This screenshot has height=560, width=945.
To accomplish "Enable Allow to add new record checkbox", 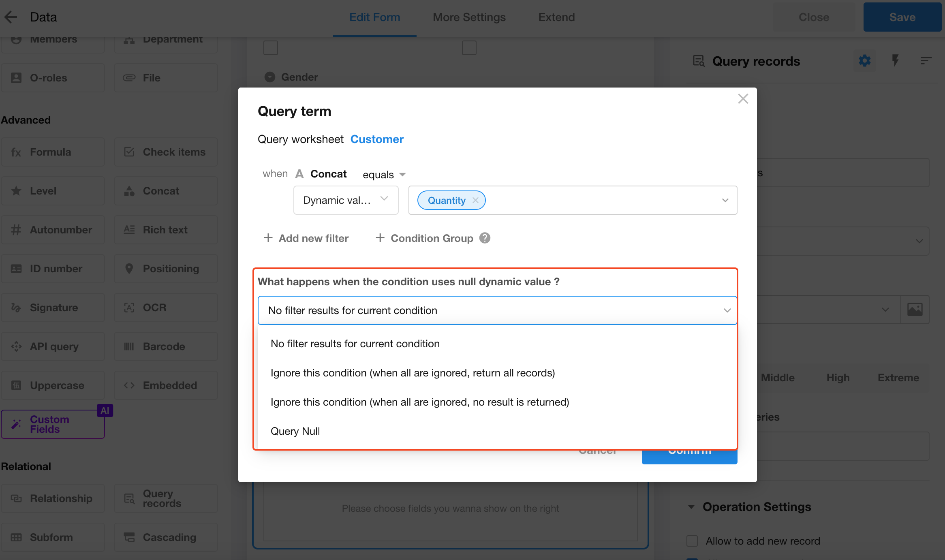I will [694, 541].
